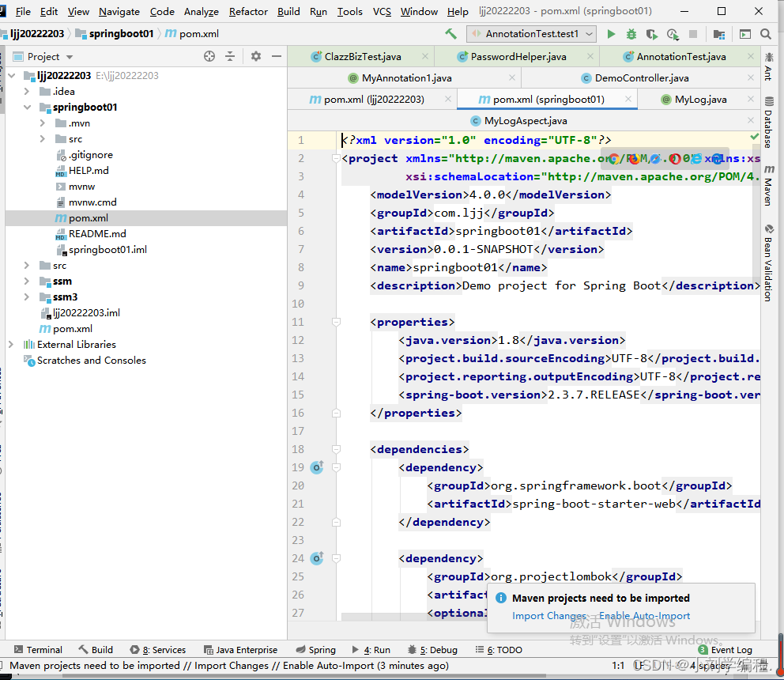Click gutter dependency icon on line 19
This screenshot has height=680, width=784.
pyautogui.click(x=317, y=467)
